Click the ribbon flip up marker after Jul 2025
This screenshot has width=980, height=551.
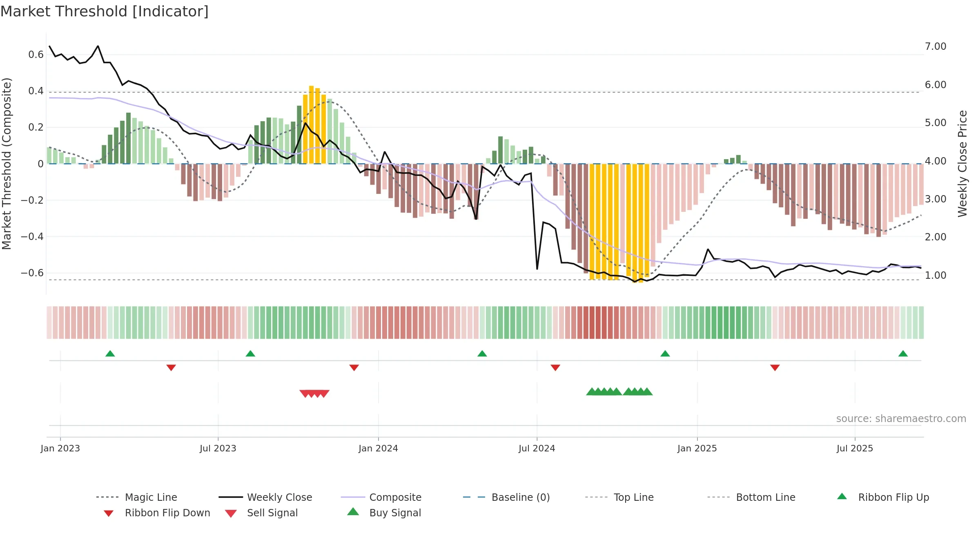pyautogui.click(x=903, y=353)
